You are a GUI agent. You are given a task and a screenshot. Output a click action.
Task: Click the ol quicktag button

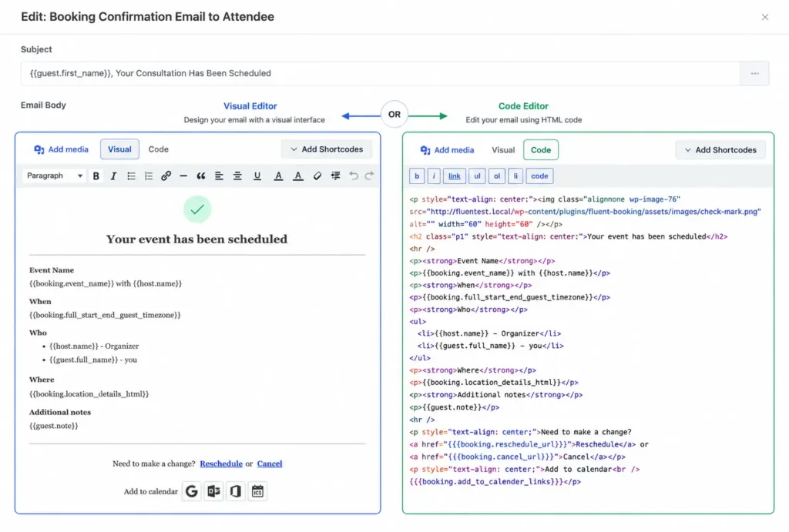coord(497,176)
